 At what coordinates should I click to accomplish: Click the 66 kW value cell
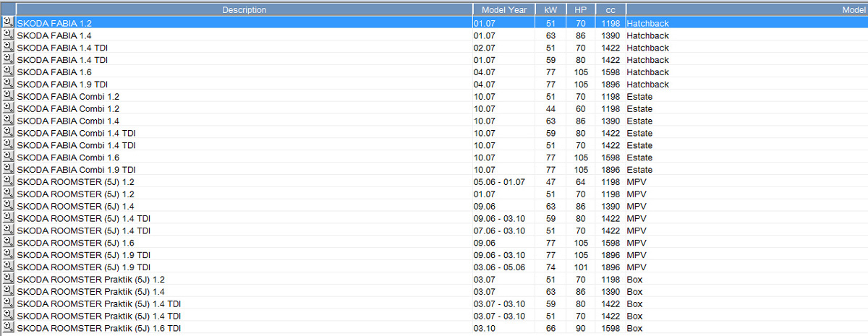[x=550, y=329]
